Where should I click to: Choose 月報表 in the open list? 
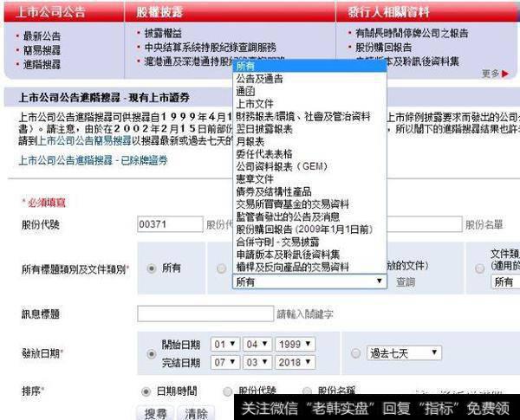coord(250,139)
